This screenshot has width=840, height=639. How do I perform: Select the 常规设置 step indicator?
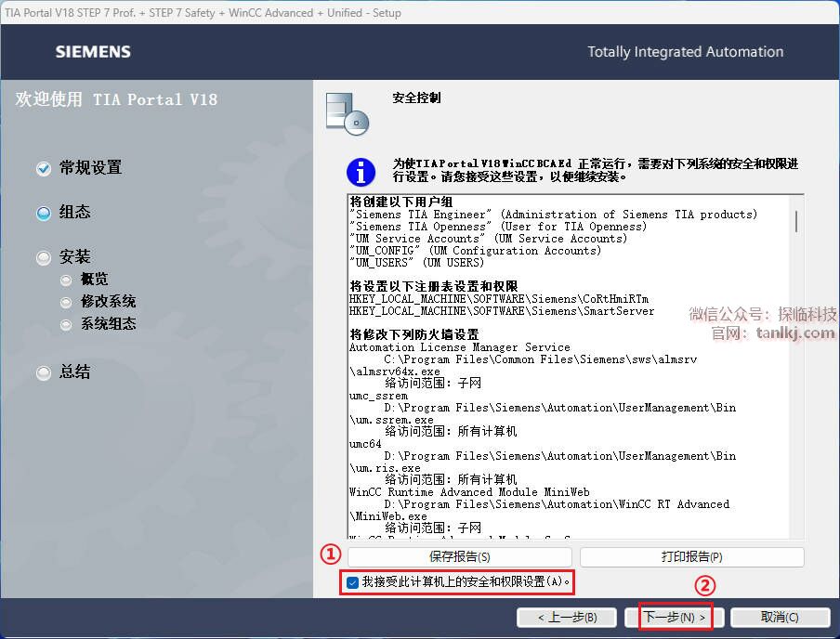(x=44, y=169)
